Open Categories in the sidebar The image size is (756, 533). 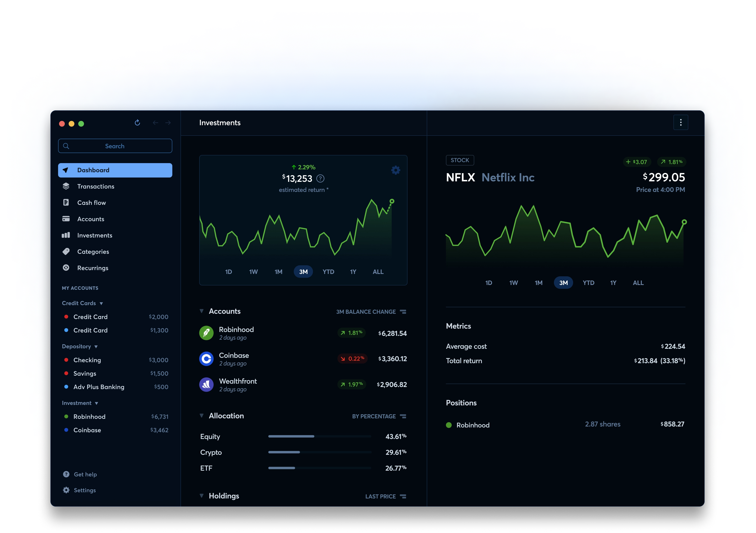point(115,251)
